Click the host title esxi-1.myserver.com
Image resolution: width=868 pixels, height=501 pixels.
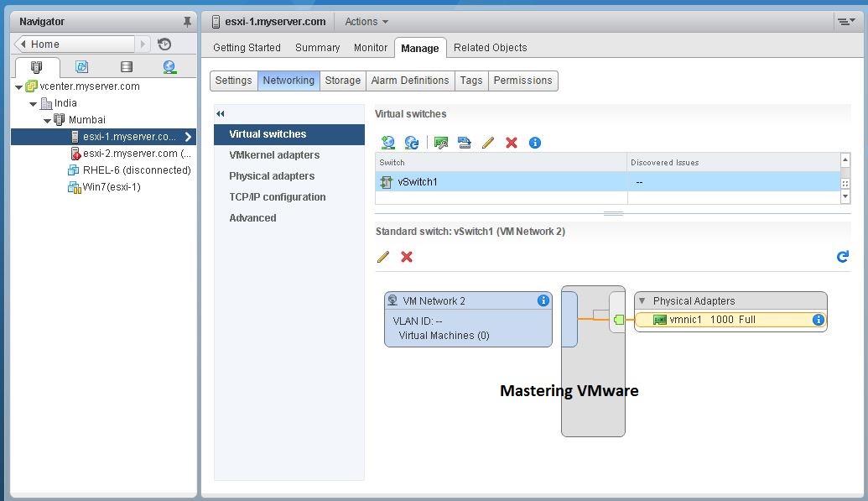point(275,22)
